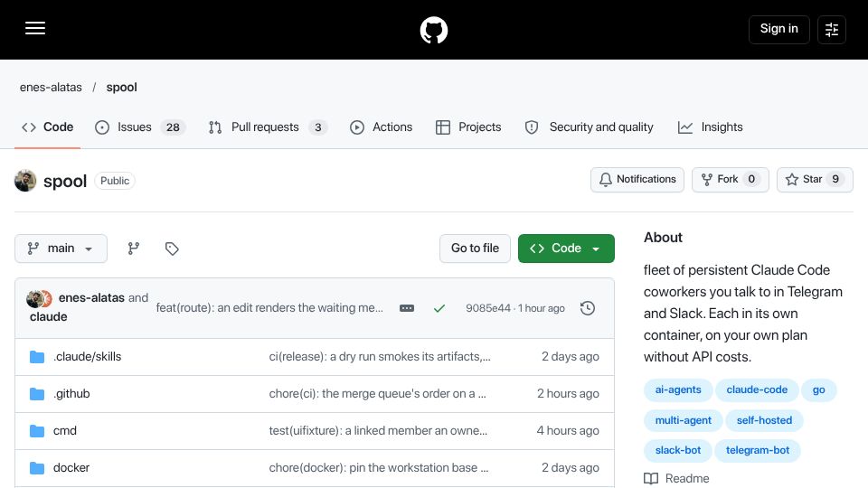Click the Sign in button
The image size is (868, 488).
(x=778, y=29)
